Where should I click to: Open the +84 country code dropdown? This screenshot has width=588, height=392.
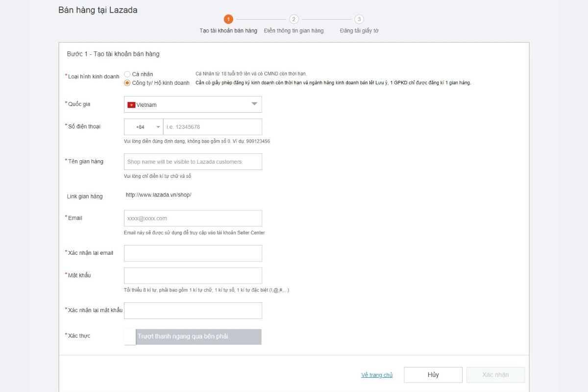pyautogui.click(x=144, y=127)
